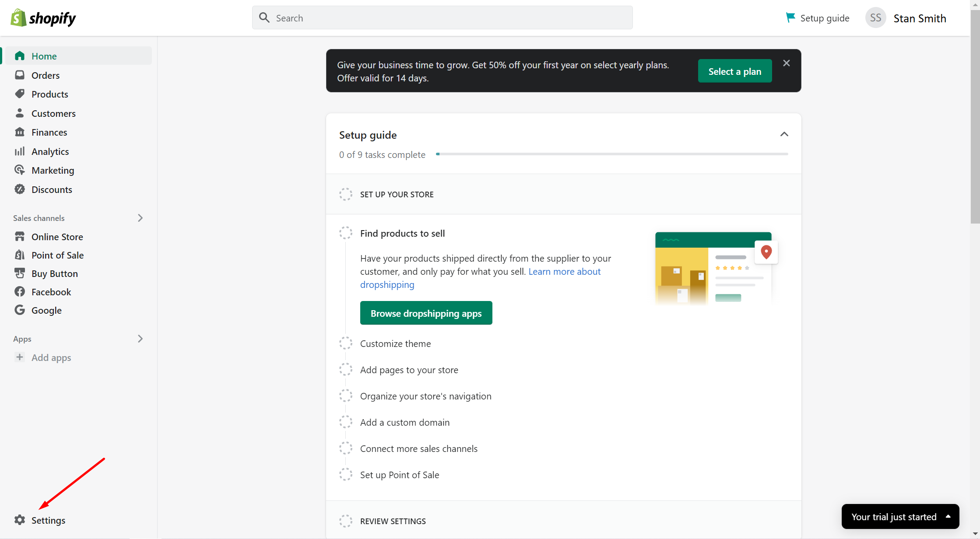Screen dimensions: 980x539
Task: Expand the Your trial just started popup
Action: click(900, 517)
